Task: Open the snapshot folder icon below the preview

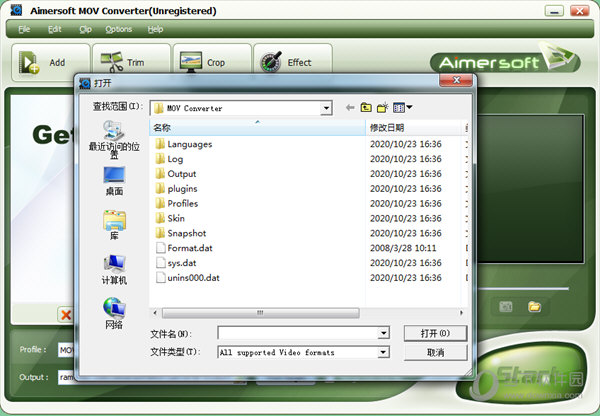Action: click(x=534, y=306)
